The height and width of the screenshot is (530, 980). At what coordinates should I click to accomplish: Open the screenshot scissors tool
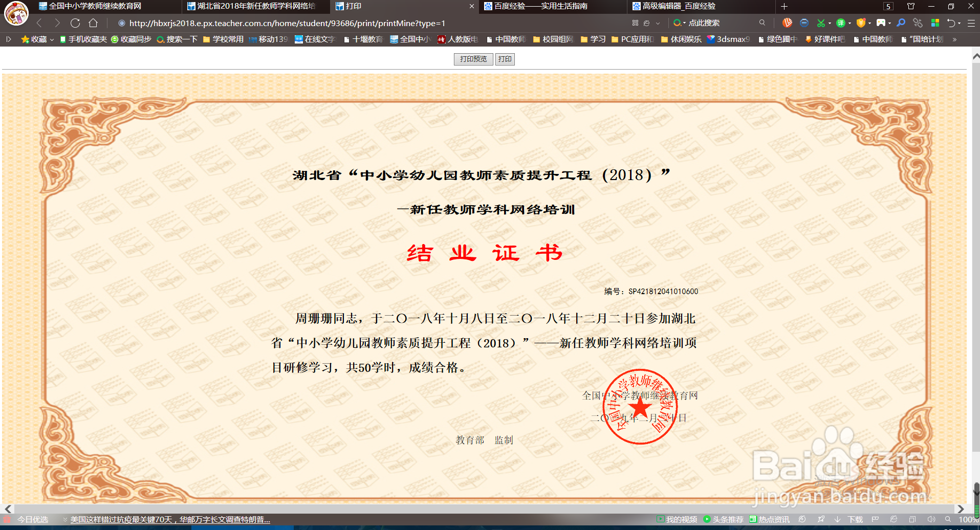pyautogui.click(x=821, y=23)
